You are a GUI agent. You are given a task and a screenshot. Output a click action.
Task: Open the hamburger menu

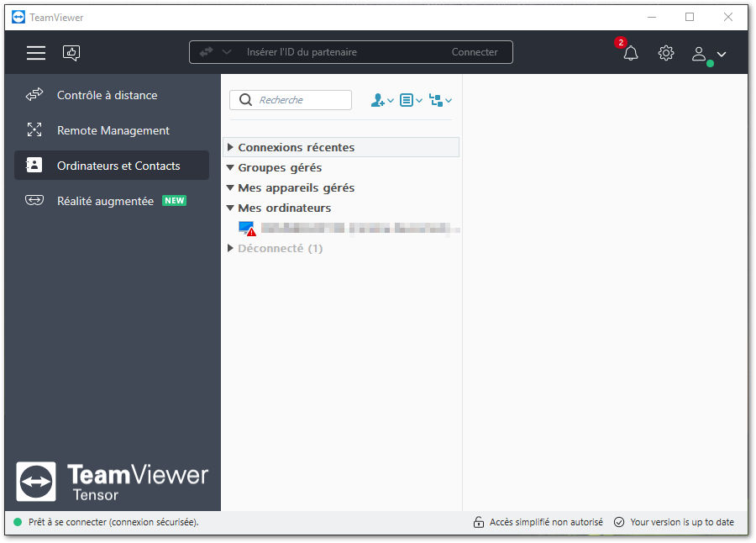(36, 53)
